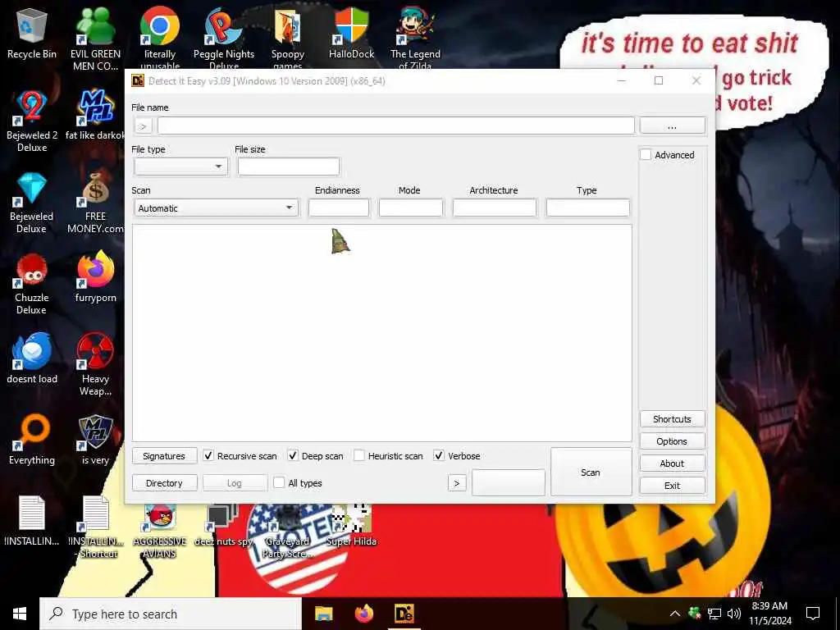Click the Type field
Image resolution: width=840 pixels, height=630 pixels.
pos(587,208)
